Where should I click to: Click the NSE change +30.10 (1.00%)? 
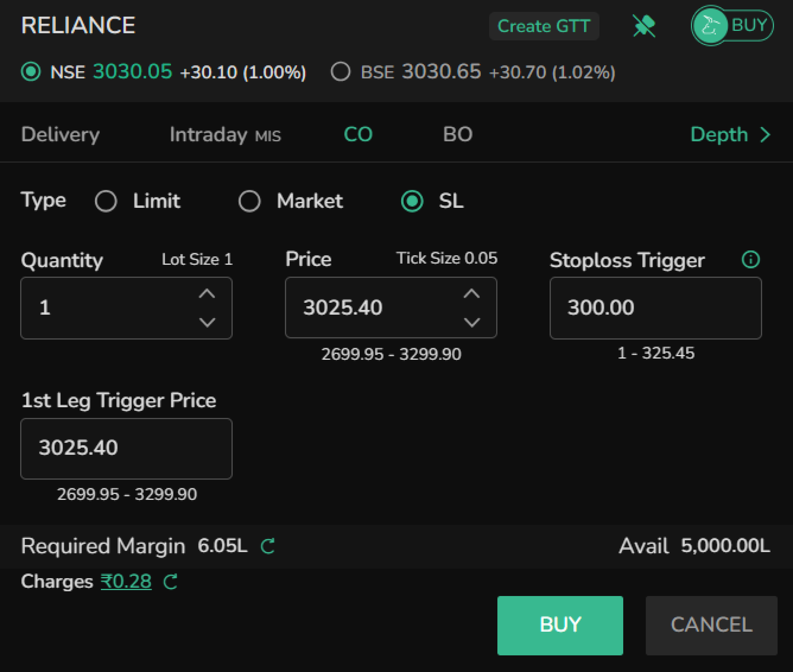point(243,72)
